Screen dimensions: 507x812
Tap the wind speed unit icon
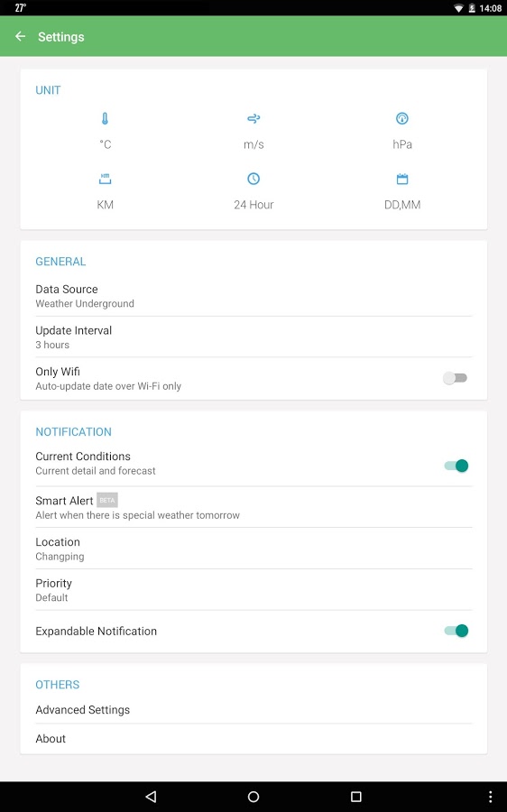pyautogui.click(x=253, y=118)
